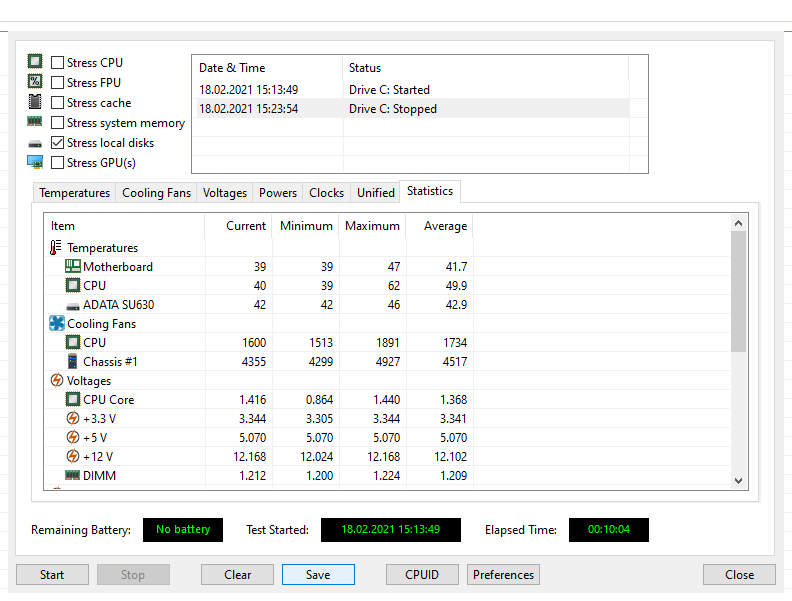Image resolution: width=792 pixels, height=601 pixels.
Task: Click the CPU Core voltage icon
Action: (x=73, y=399)
